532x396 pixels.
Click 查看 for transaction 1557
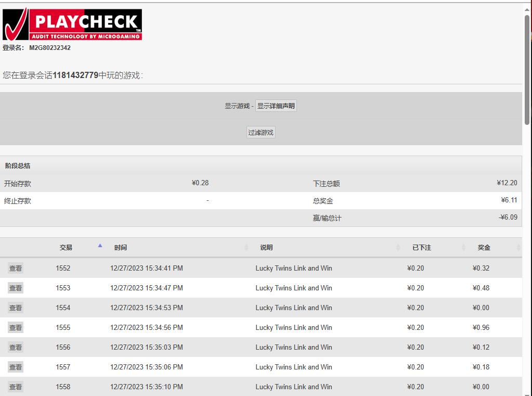[x=16, y=367]
